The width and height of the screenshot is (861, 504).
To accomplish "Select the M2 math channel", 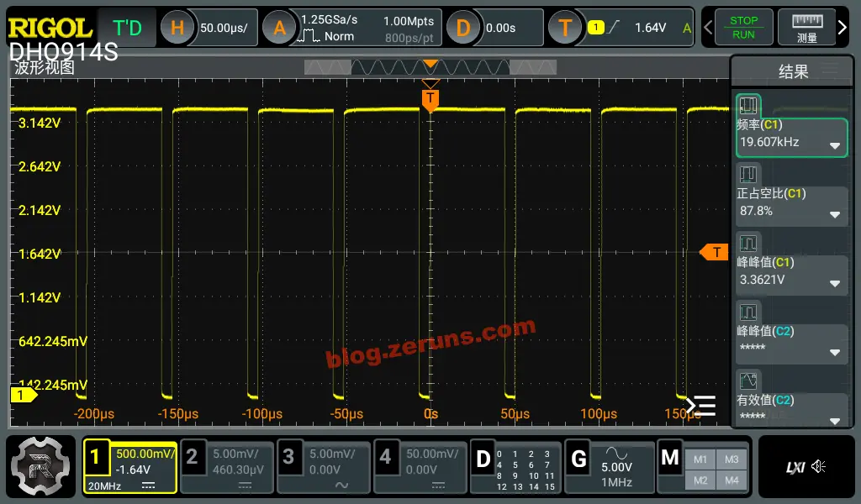I will tap(700, 480).
